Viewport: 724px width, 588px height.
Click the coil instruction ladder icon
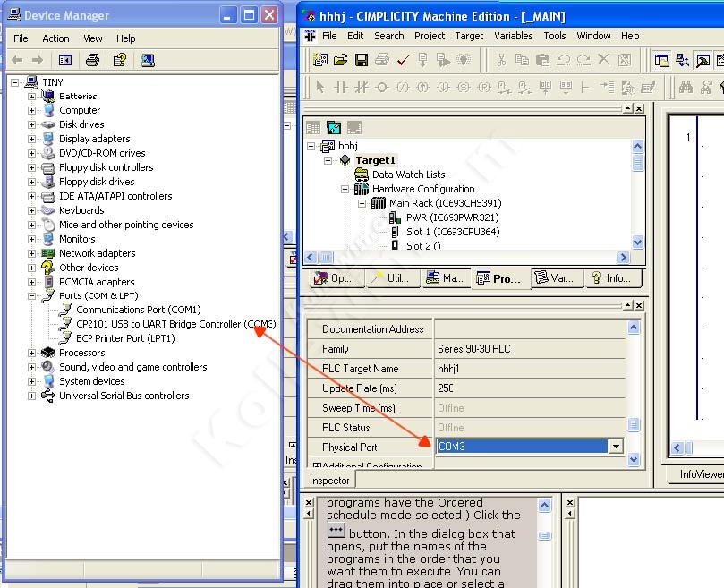pos(382,87)
